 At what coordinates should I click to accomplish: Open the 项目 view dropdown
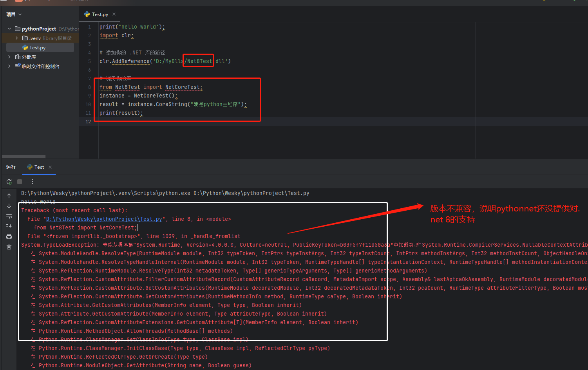pyautogui.click(x=14, y=14)
